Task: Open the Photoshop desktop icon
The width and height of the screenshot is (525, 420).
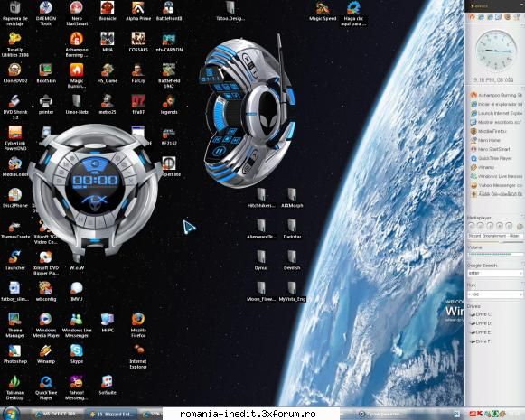Action: [15, 354]
